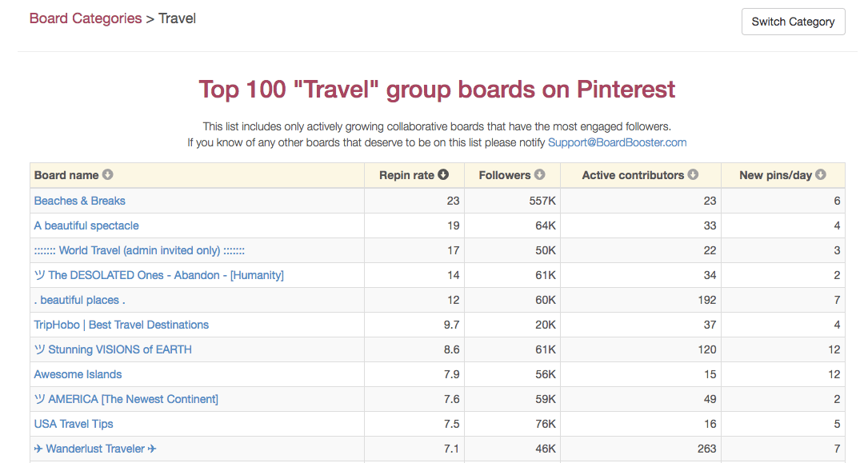This screenshot has height=463, width=868.
Task: Go back to Board Categories
Action: coord(86,18)
